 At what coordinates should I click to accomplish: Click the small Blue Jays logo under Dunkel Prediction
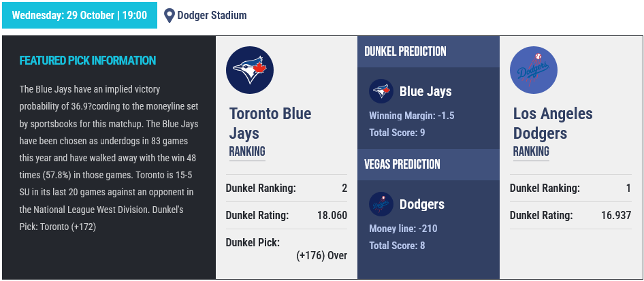click(381, 91)
